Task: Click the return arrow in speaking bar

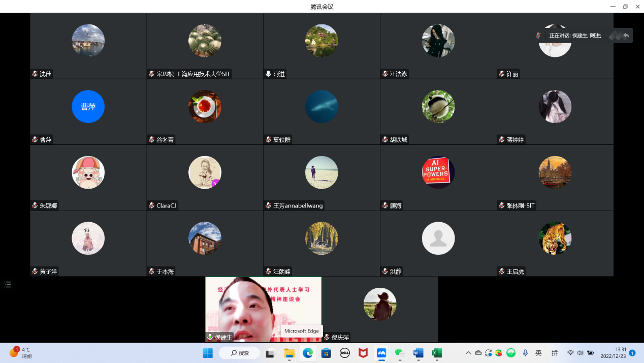Action: (626, 36)
